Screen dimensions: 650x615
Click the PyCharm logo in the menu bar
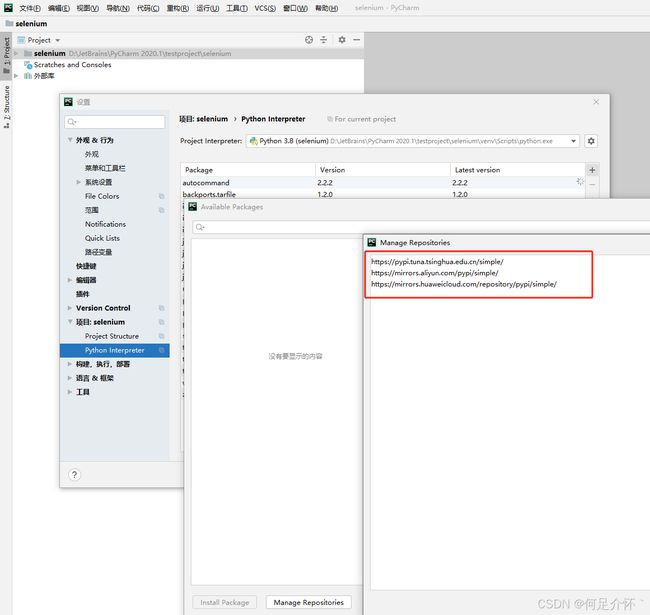tap(8, 7)
